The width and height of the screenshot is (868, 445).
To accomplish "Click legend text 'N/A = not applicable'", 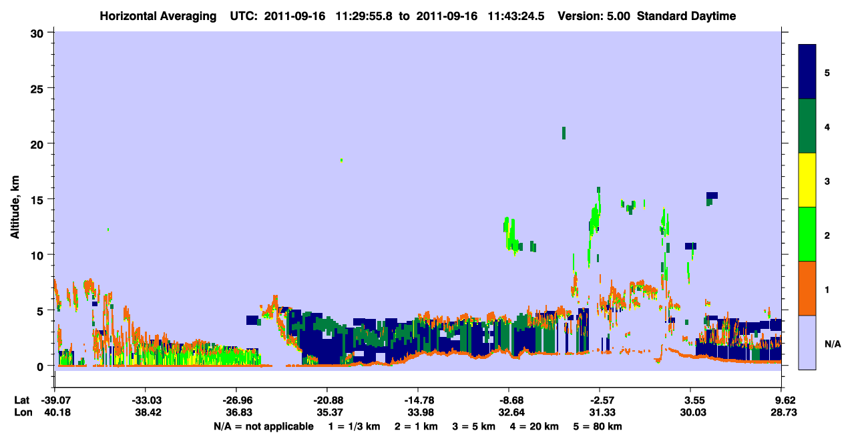I will click(x=263, y=426).
